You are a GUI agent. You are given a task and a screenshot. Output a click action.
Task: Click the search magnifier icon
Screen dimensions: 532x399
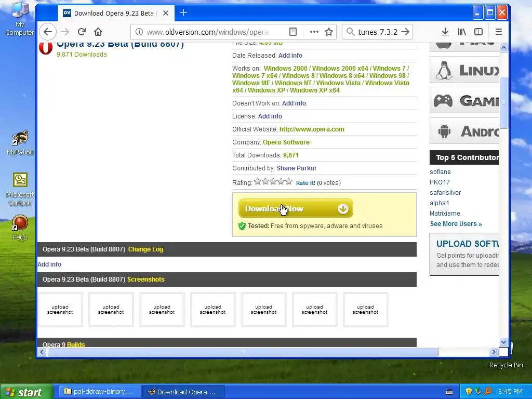[351, 32]
